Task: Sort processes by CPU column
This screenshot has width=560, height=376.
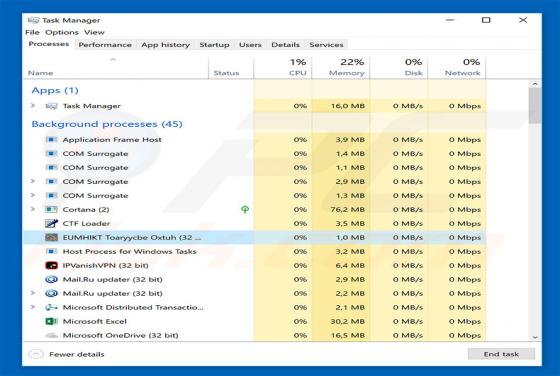Action: (x=283, y=67)
